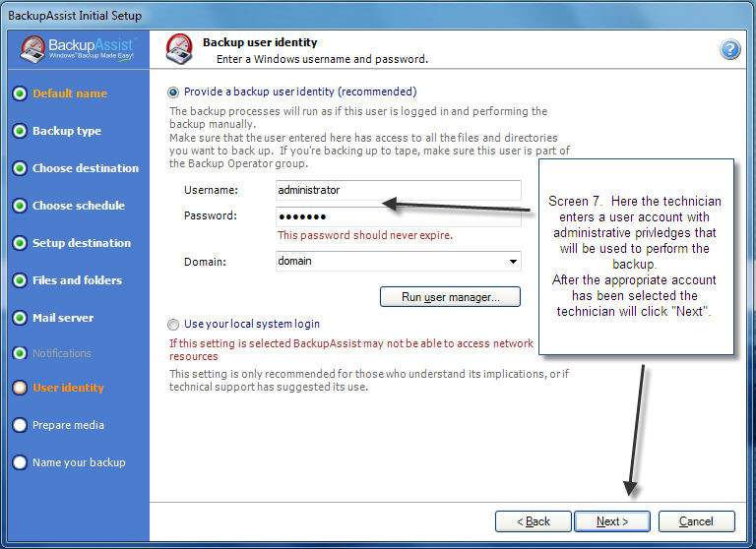
Task: Click orange step icon beside User identity
Action: coord(20,388)
